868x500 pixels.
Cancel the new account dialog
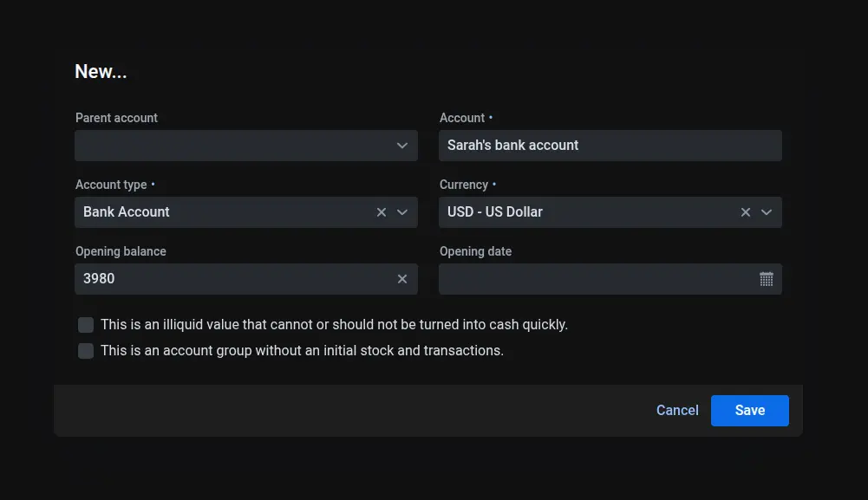tap(677, 411)
